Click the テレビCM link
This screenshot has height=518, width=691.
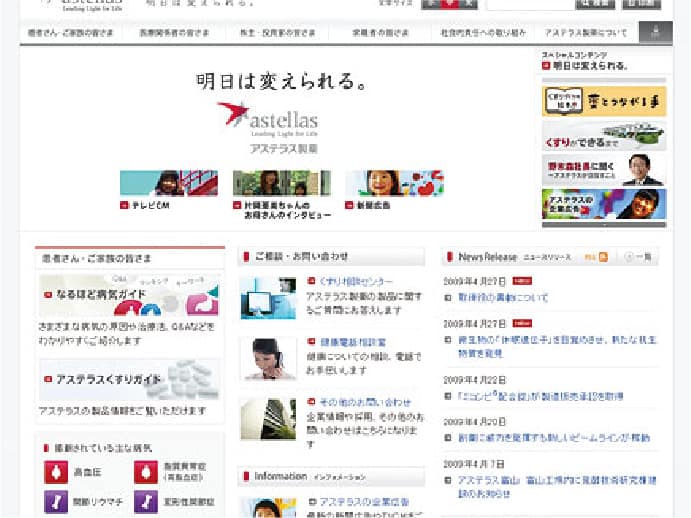150,205
